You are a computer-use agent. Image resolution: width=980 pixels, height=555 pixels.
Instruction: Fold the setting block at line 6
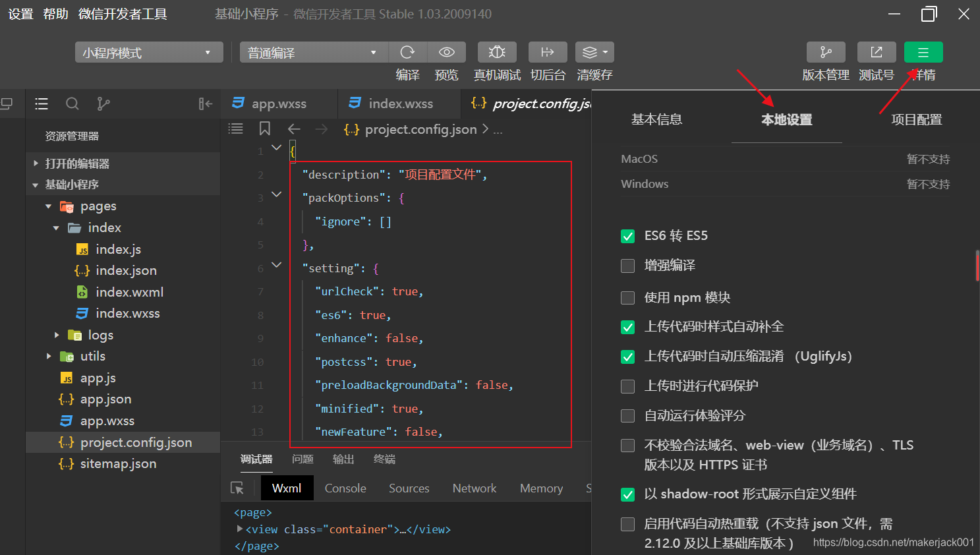(x=277, y=265)
